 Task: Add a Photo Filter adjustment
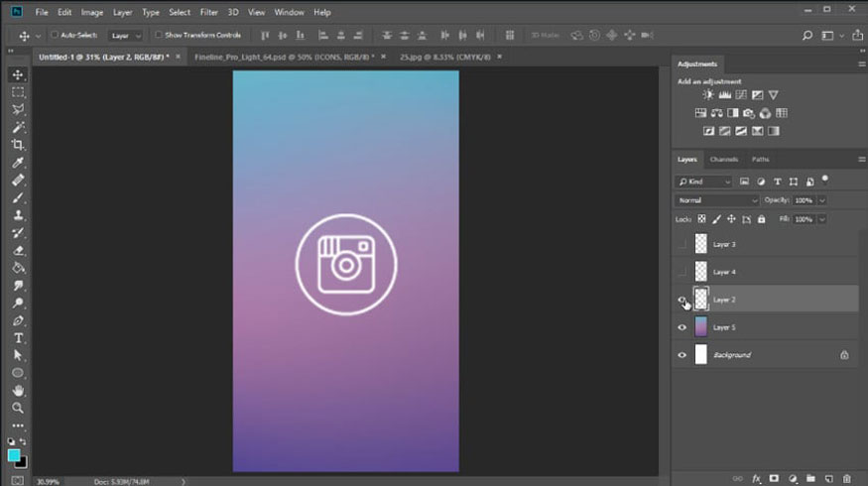point(749,113)
